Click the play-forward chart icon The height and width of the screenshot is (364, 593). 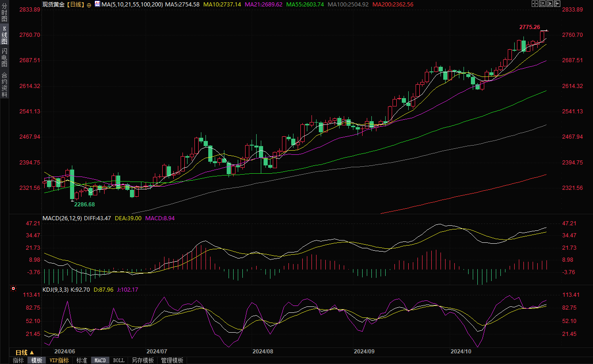pos(550,4)
